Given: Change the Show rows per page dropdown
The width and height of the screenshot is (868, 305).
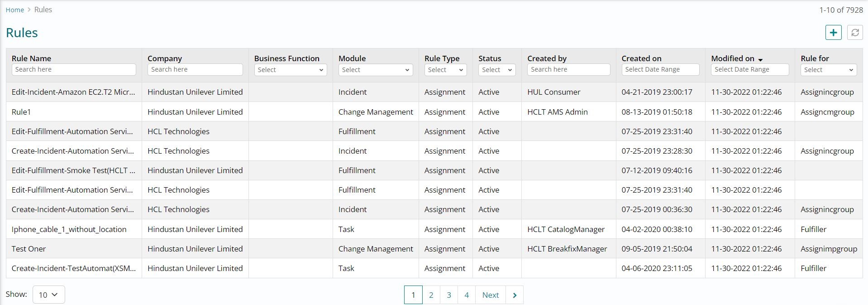Looking at the screenshot, I should 48,295.
